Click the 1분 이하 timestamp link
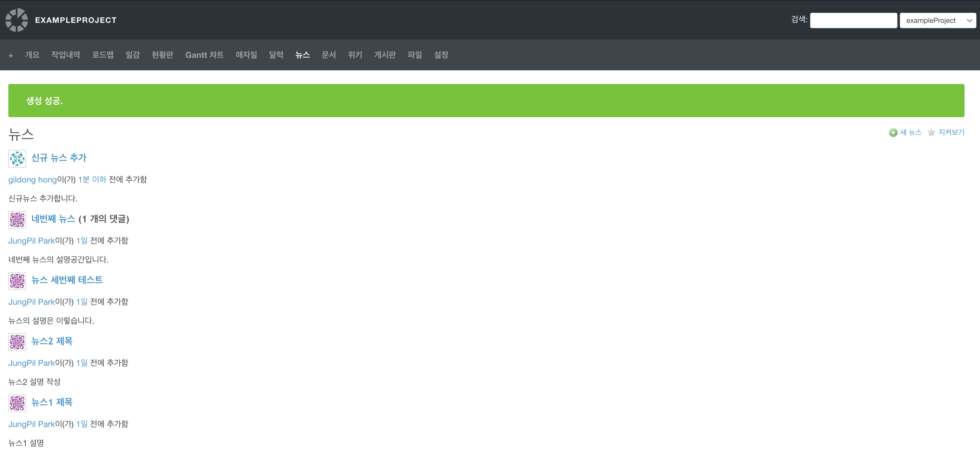This screenshot has width=980, height=454. tap(92, 180)
